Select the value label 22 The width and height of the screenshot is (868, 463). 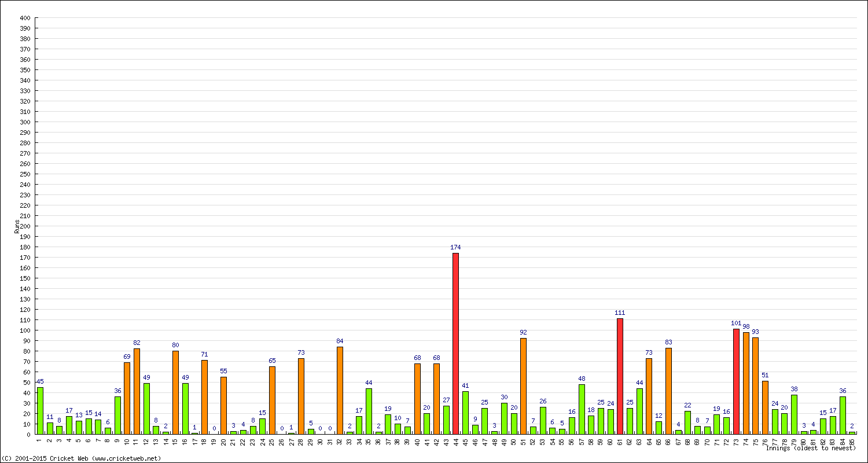[688, 406]
